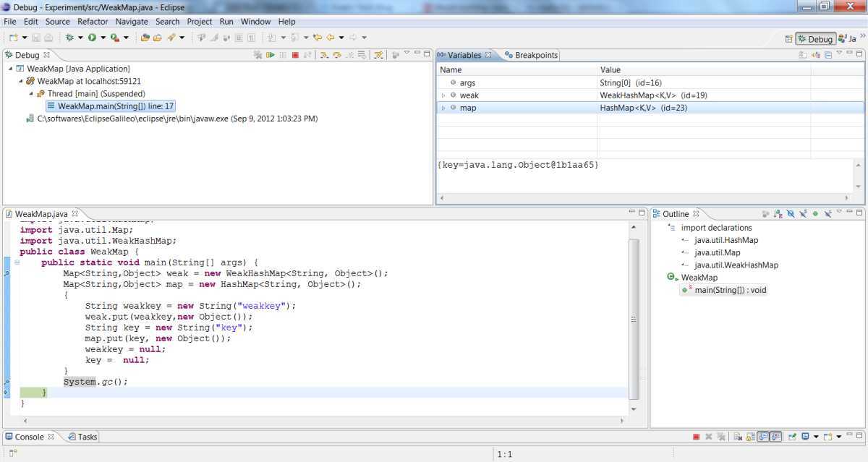Image resolution: width=868 pixels, height=462 pixels.
Task: Click the External Tools run icon
Action: tap(115, 38)
